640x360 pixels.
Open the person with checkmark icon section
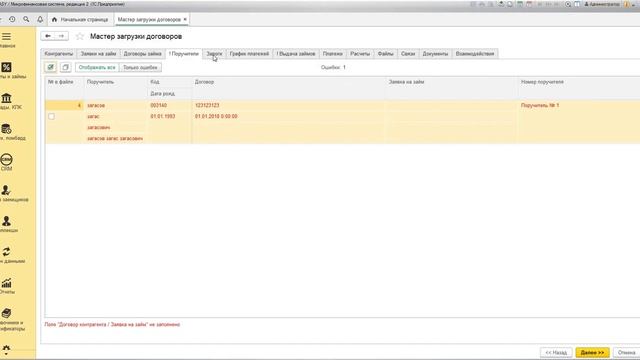[6, 190]
